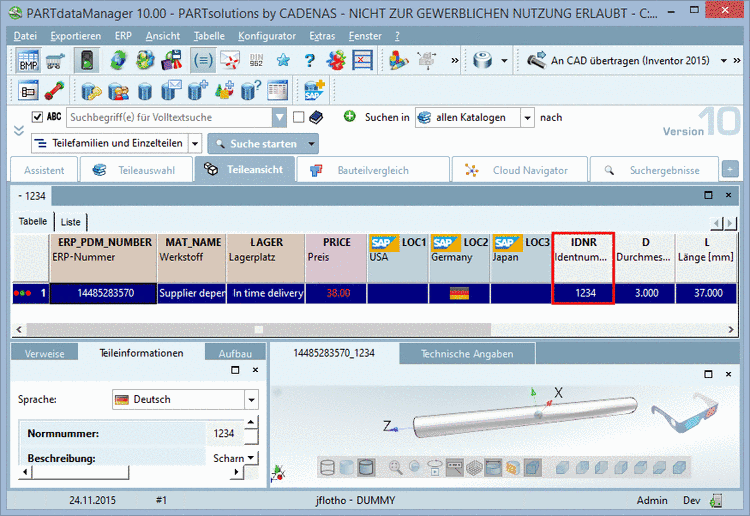
Task: Click the database with question mark icon
Action: point(251,90)
